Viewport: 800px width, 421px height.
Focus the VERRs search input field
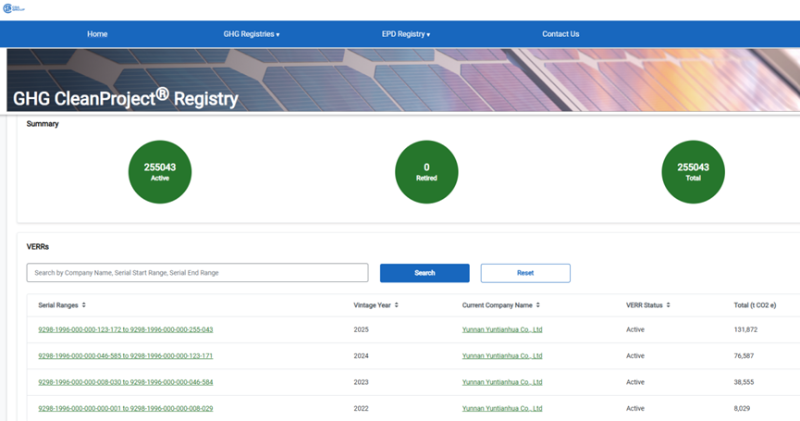pyautogui.click(x=197, y=273)
